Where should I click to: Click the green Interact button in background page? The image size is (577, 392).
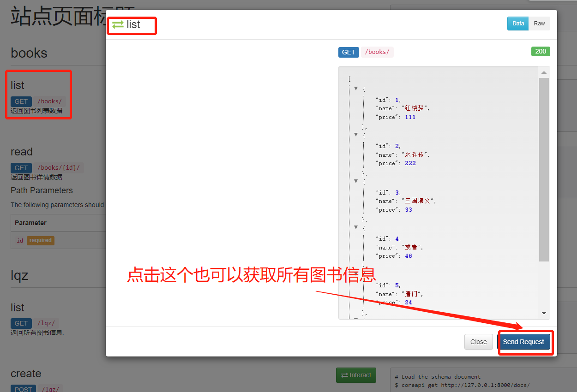click(356, 375)
